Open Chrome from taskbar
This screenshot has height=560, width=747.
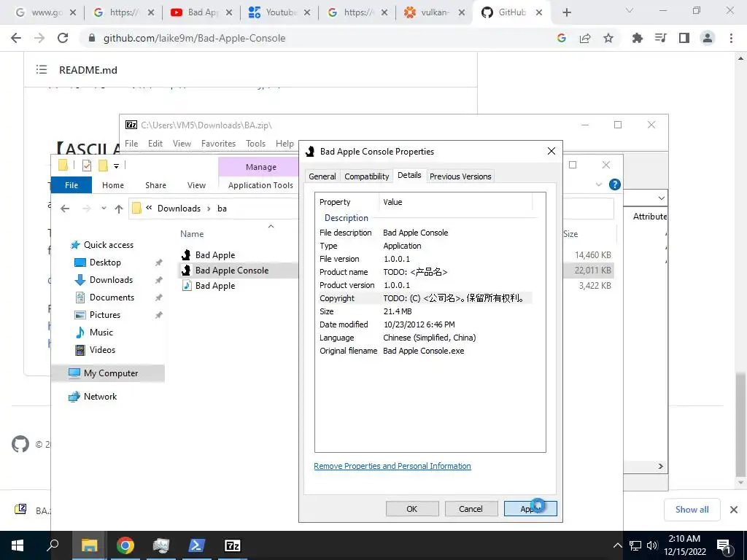coord(125,545)
